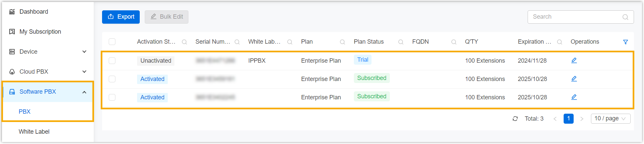
Task: Click search icon in Plan Status column
Action: click(x=401, y=42)
